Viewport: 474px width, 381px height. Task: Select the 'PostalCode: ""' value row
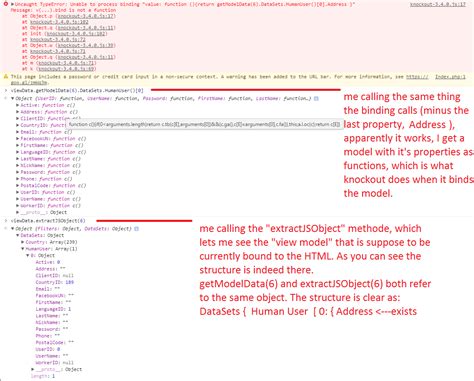point(55,343)
